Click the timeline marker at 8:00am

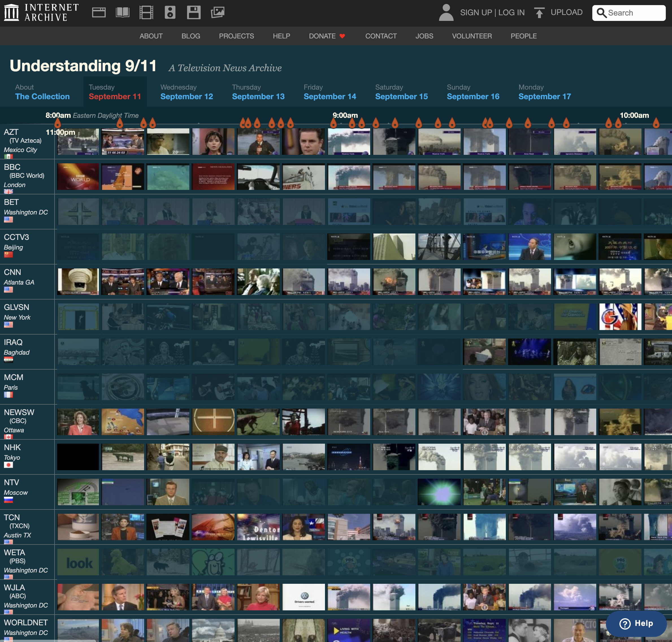57,123
